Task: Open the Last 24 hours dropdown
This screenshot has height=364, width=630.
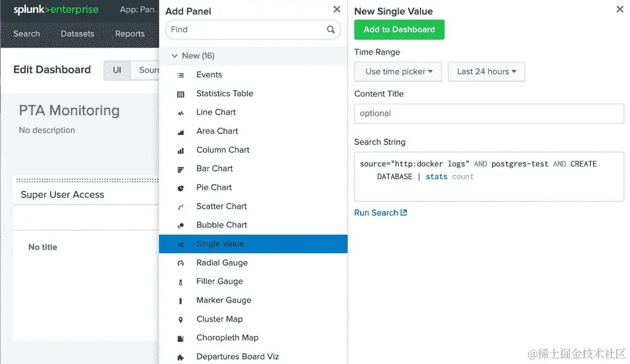Action: 486,72
